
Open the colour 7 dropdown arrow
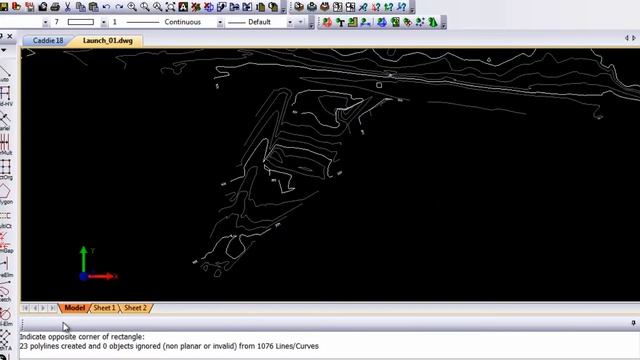point(104,22)
